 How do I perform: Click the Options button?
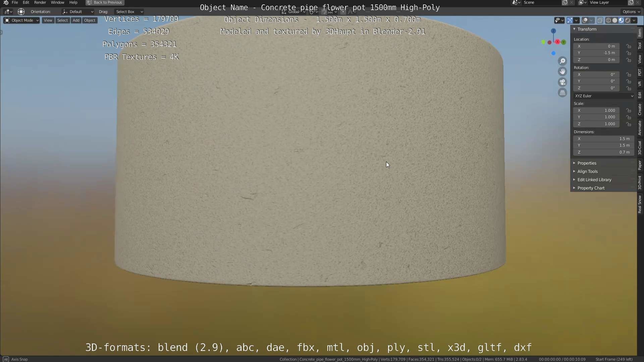[x=631, y=11]
